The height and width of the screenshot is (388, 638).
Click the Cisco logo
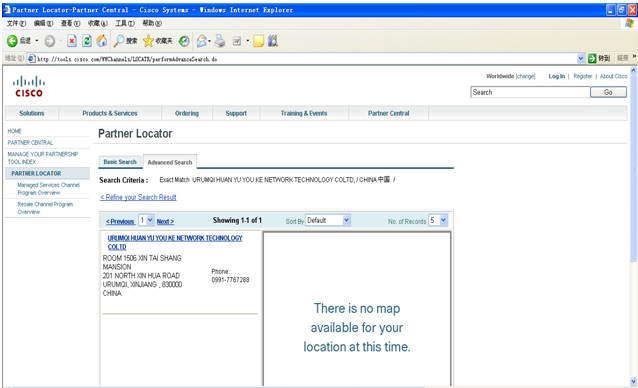pyautogui.click(x=28, y=86)
